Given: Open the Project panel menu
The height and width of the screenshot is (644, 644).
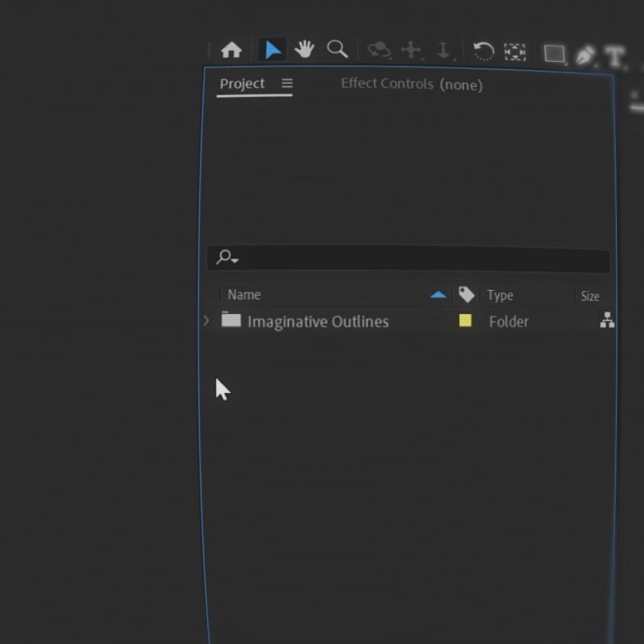Looking at the screenshot, I should click(287, 83).
